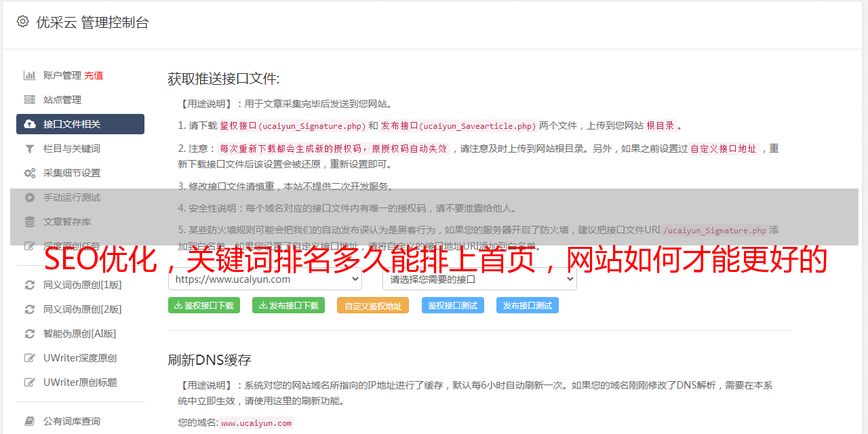
Task: Click the 刷新DNS缓存 heading
Action: [x=210, y=359]
